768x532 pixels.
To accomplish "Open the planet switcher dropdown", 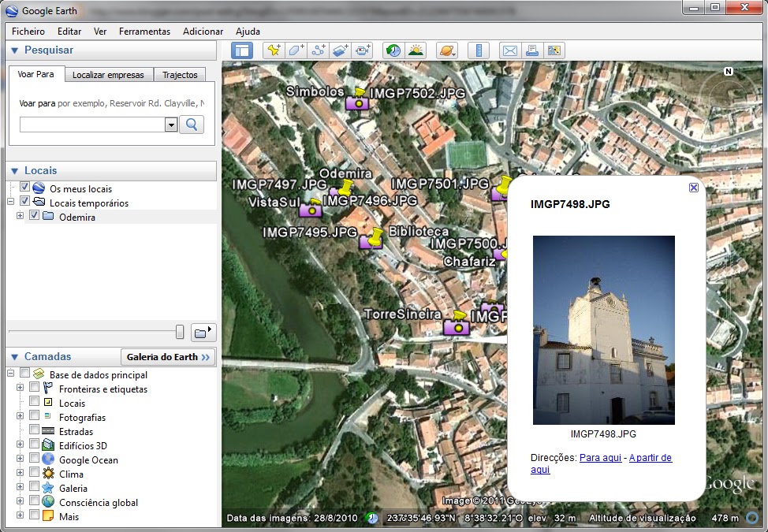I will pos(447,50).
